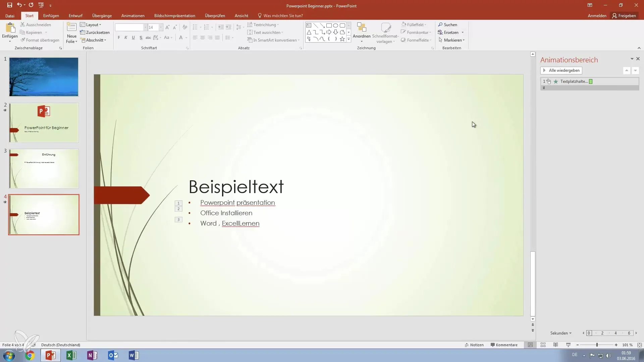Center text in paragraph group
644x362 pixels.
203,38
